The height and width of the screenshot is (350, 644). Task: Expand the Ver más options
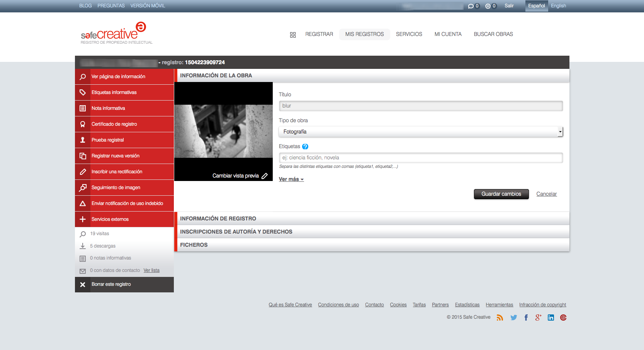291,179
